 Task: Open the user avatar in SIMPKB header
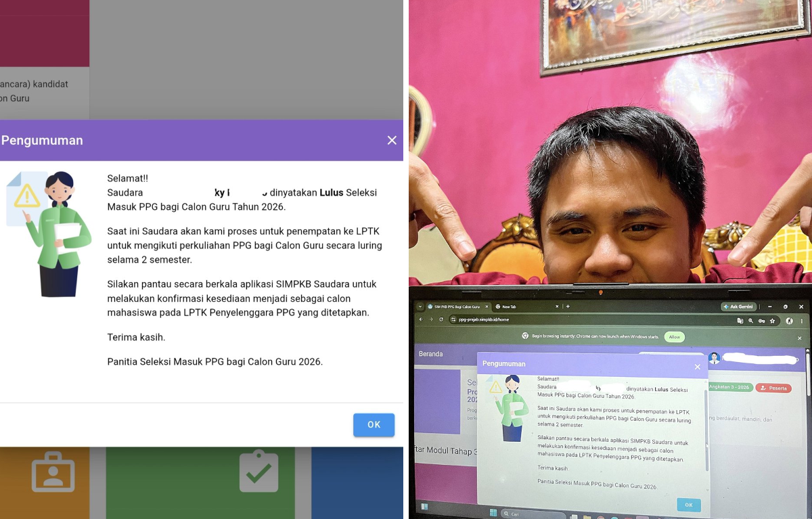pyautogui.click(x=714, y=358)
